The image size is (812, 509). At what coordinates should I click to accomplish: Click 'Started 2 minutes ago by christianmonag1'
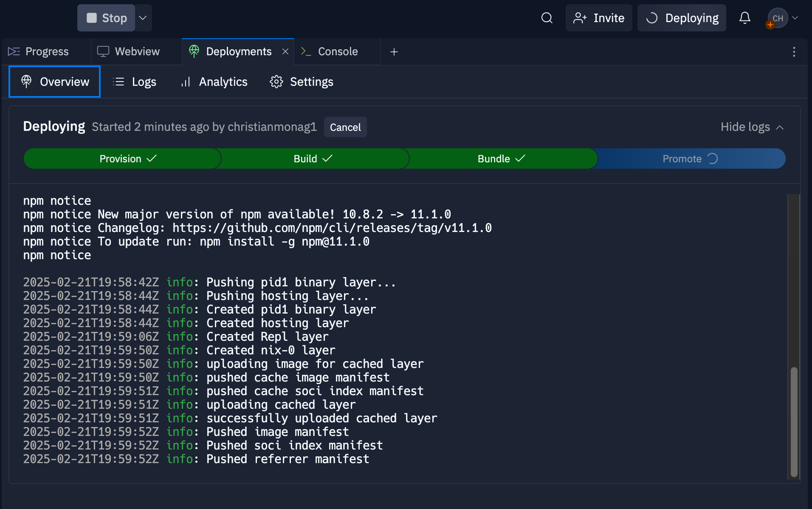tap(204, 127)
